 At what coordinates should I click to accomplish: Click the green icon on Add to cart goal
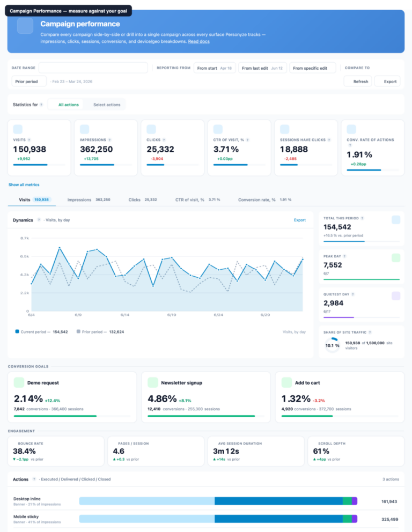(286, 382)
